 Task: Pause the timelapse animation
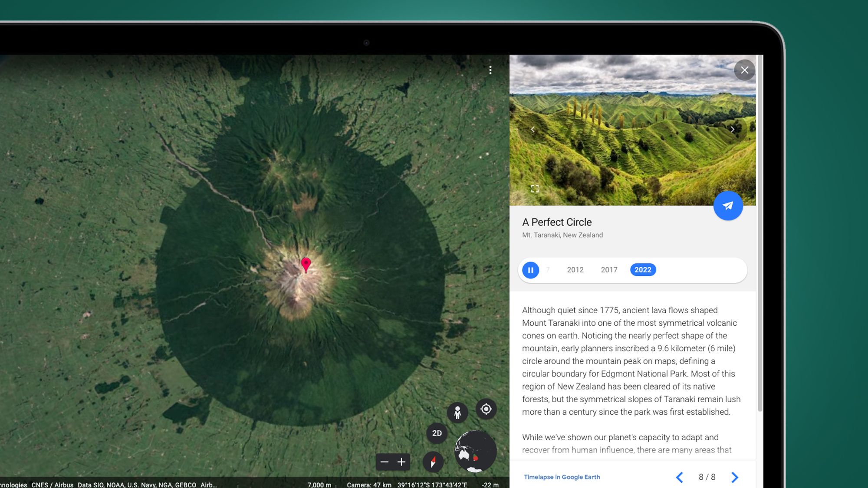pyautogui.click(x=531, y=270)
